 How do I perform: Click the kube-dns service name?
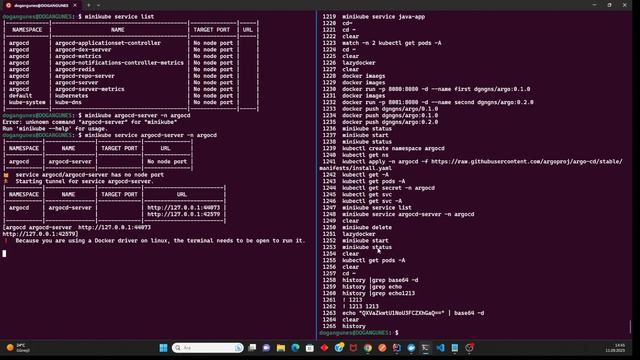tap(68, 102)
